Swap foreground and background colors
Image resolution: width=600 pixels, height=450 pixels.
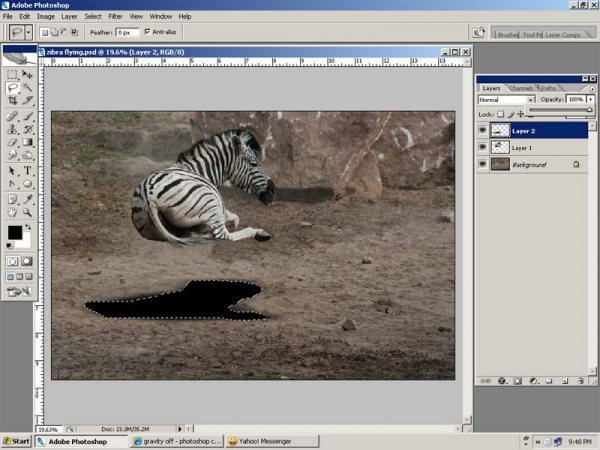click(28, 227)
